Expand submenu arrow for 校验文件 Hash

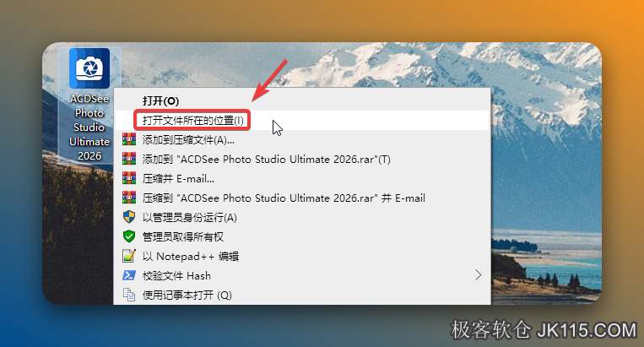click(478, 275)
